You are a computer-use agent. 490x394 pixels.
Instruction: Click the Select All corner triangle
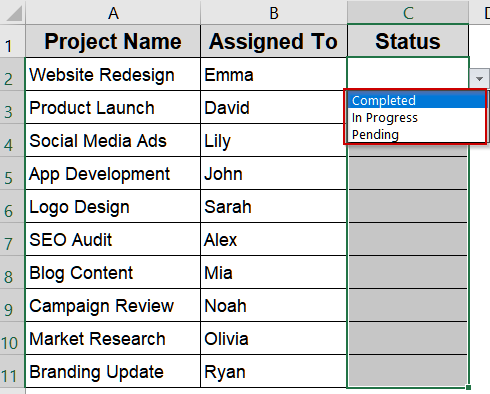tap(13, 13)
